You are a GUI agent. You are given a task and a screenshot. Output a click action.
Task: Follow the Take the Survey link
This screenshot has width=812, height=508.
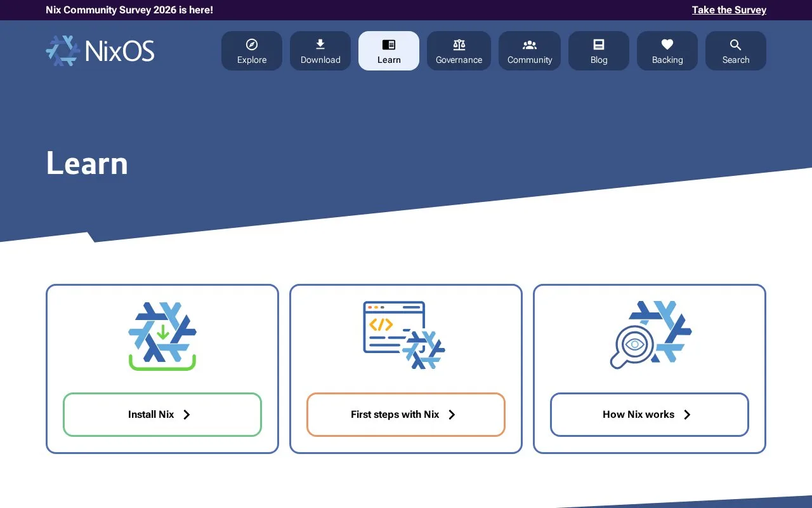point(729,10)
